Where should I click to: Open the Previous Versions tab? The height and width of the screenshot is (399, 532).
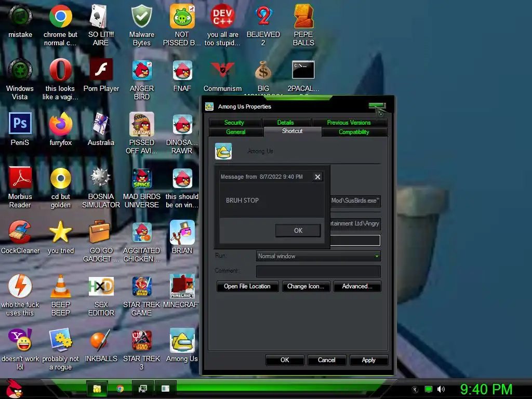coord(349,123)
